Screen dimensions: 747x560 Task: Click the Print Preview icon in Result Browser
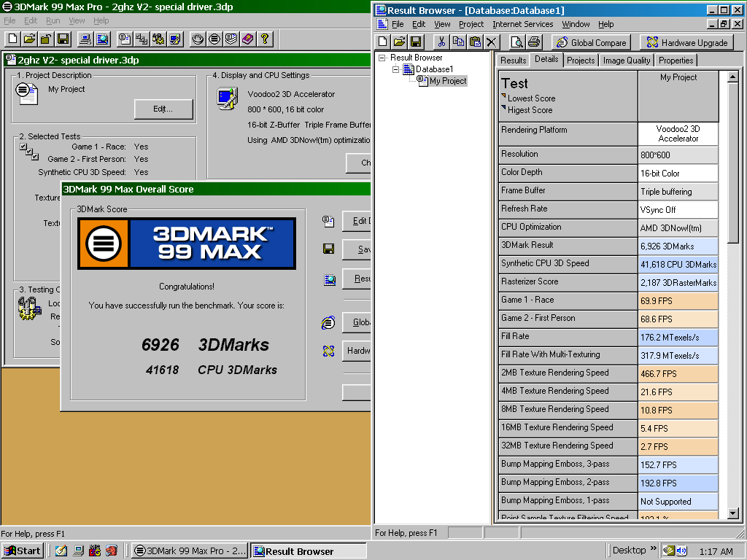pos(517,42)
